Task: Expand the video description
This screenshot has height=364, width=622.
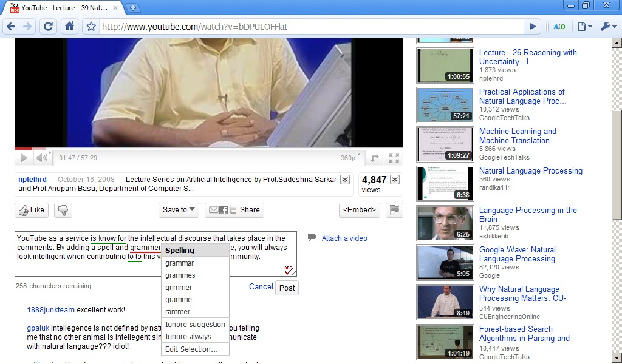Action: coord(345,180)
